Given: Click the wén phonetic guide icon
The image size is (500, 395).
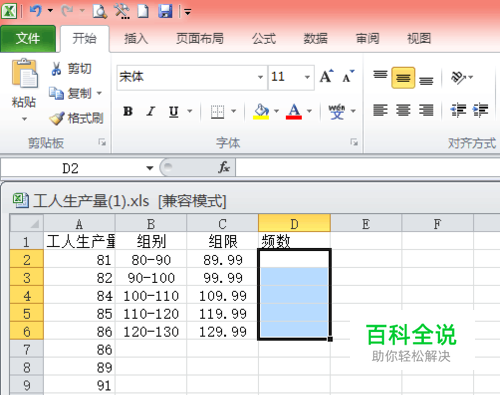Looking at the screenshot, I should pyautogui.click(x=337, y=111).
